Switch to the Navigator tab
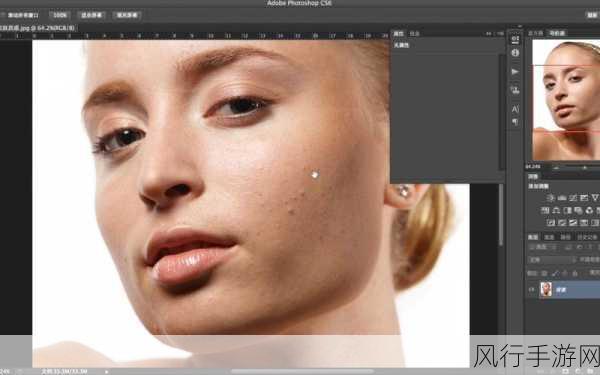 point(557,33)
